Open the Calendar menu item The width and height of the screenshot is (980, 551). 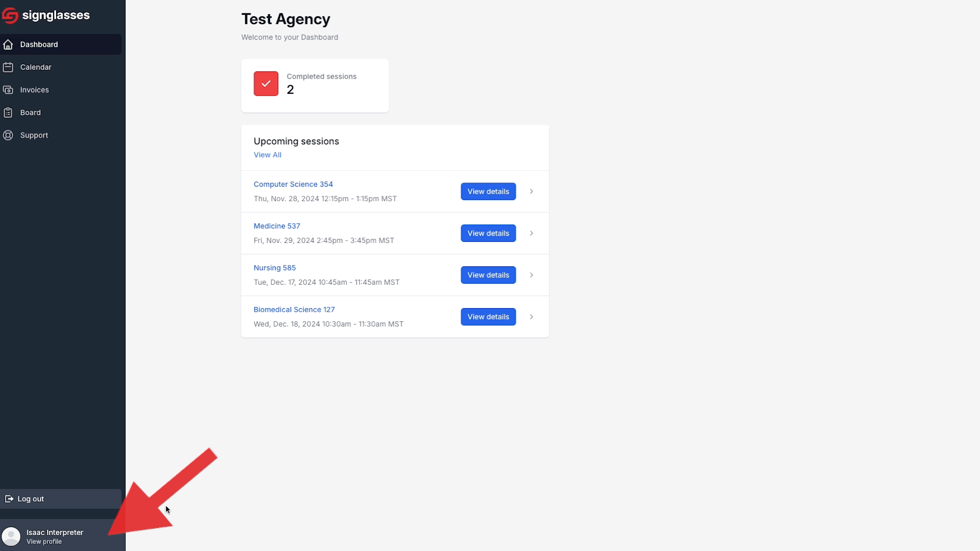point(61,67)
